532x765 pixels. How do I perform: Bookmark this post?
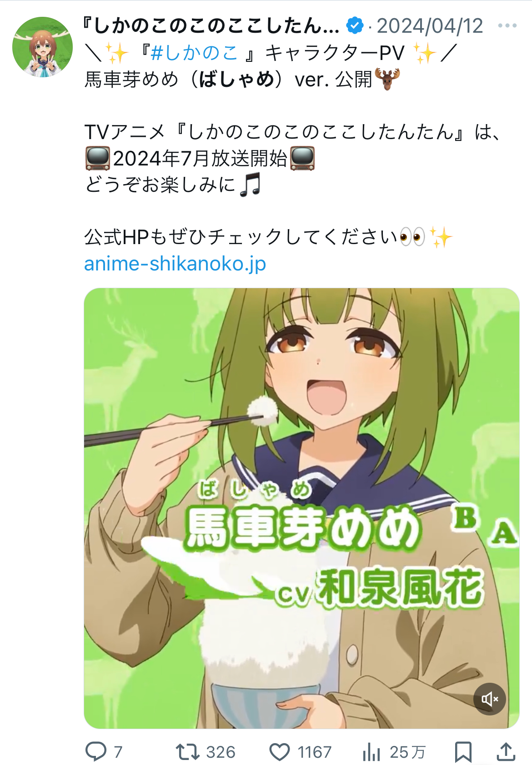463,752
